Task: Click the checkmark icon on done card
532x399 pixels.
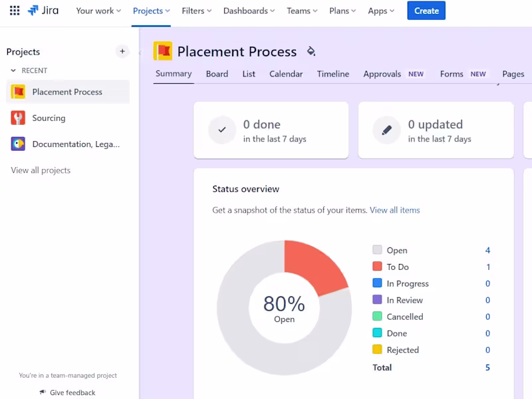Action: [x=222, y=130]
